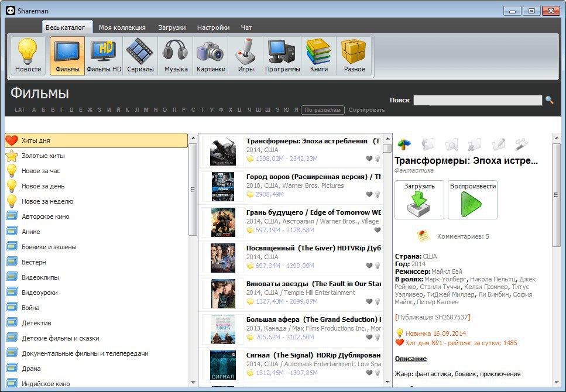This screenshot has height=392, width=566.
Task: Open the Сортировать sorting options
Action: tap(366, 110)
